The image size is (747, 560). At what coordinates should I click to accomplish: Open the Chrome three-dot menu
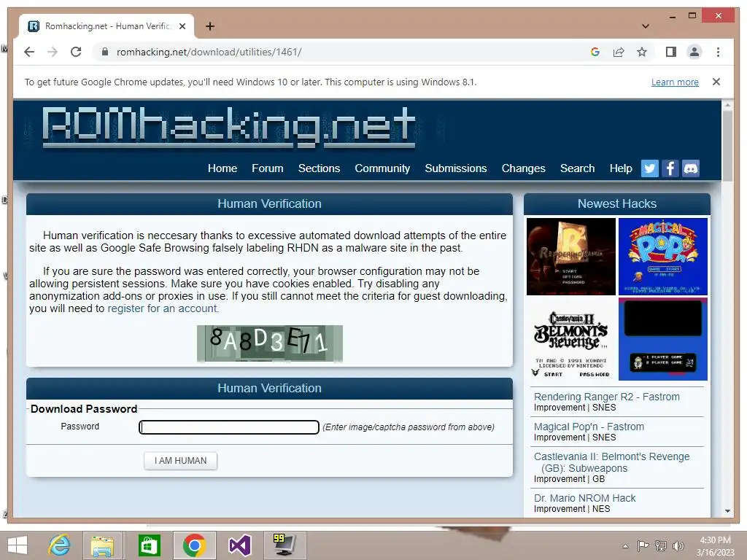click(x=718, y=52)
